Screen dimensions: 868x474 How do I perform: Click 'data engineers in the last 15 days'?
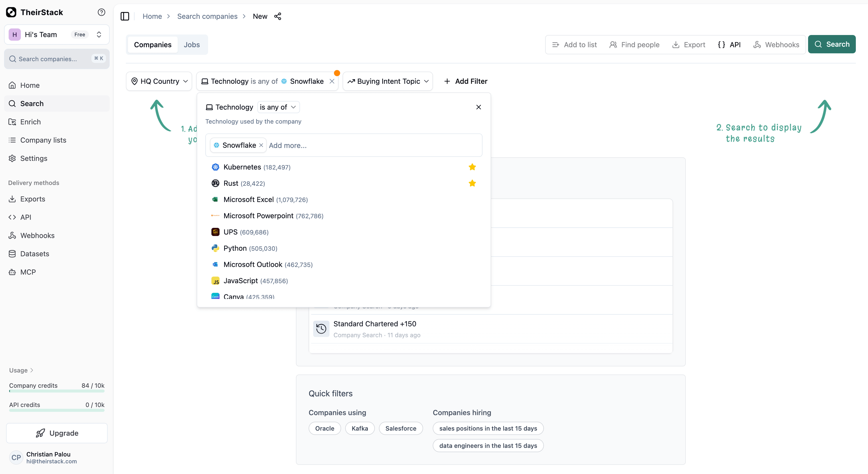click(x=488, y=446)
